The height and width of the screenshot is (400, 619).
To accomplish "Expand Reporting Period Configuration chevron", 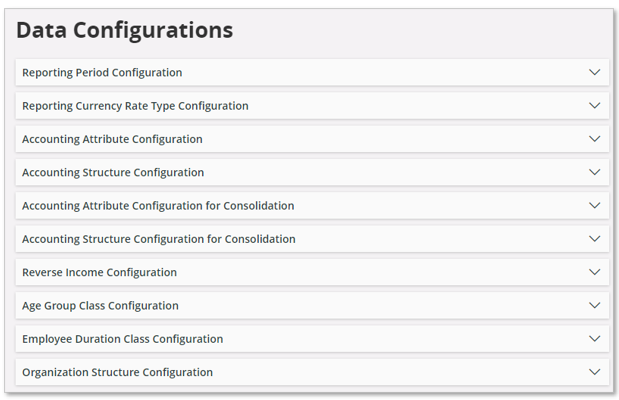I will (x=594, y=72).
